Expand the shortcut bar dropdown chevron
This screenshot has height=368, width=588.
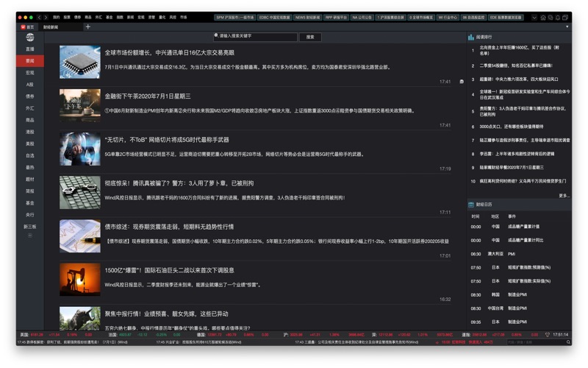pos(534,17)
